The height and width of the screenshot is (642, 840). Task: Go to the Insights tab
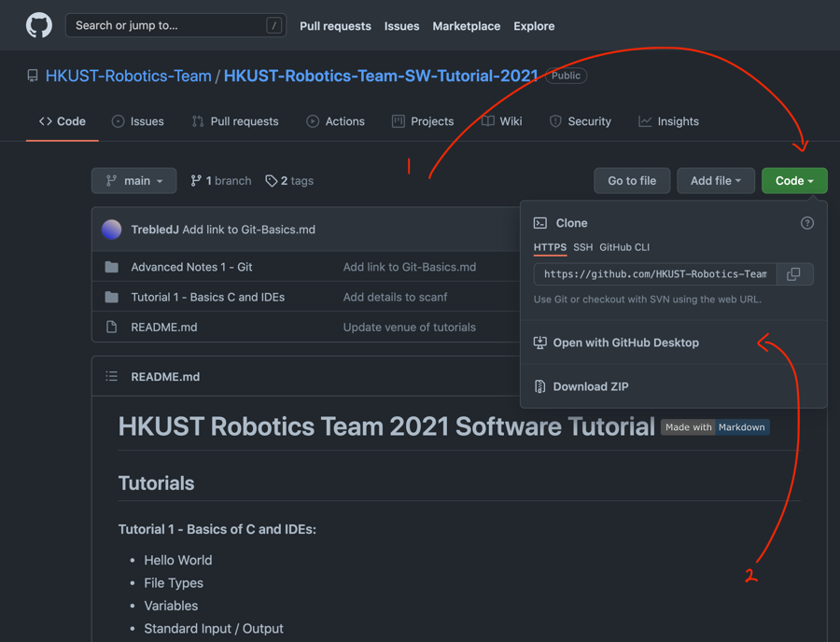tap(668, 121)
